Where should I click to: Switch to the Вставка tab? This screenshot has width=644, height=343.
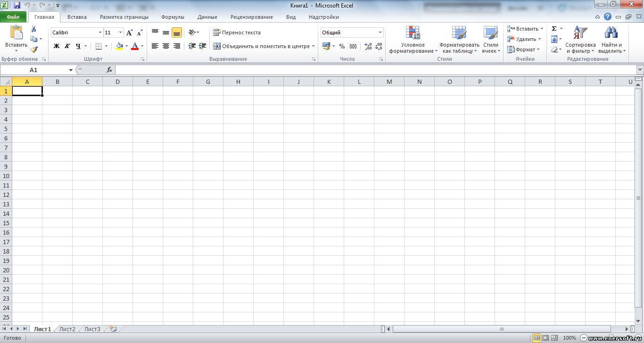[77, 17]
